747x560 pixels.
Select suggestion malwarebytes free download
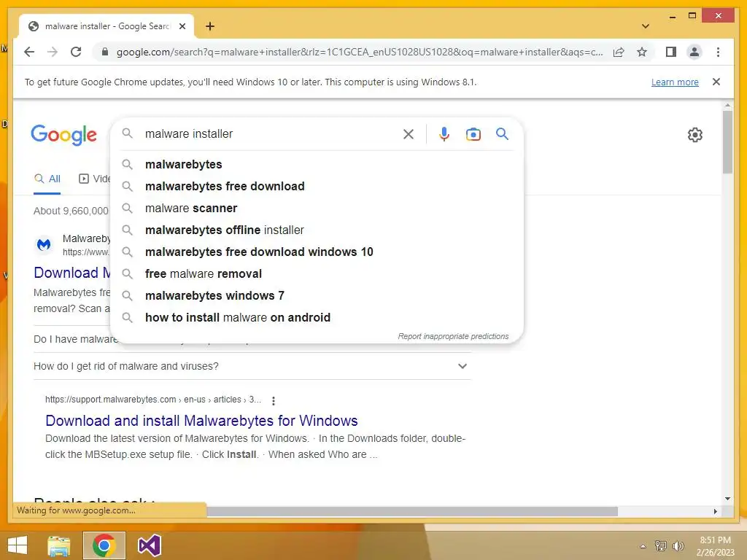click(317, 186)
